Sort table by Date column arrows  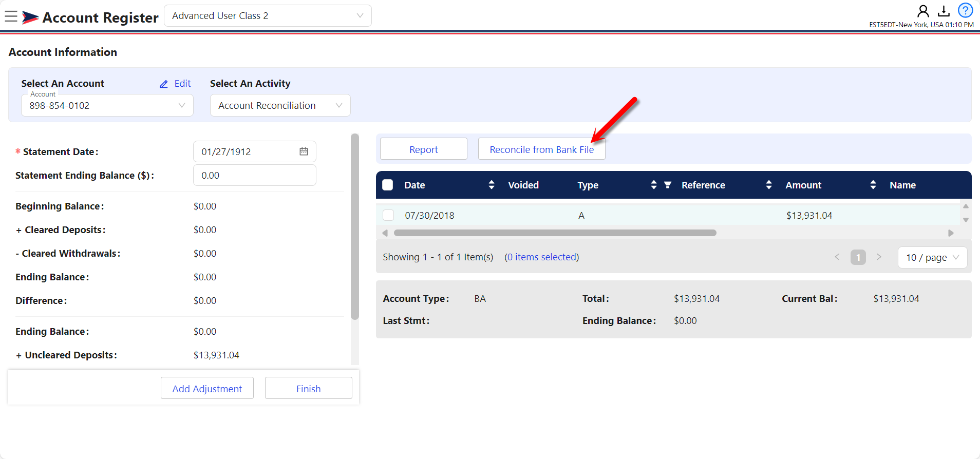click(x=492, y=185)
